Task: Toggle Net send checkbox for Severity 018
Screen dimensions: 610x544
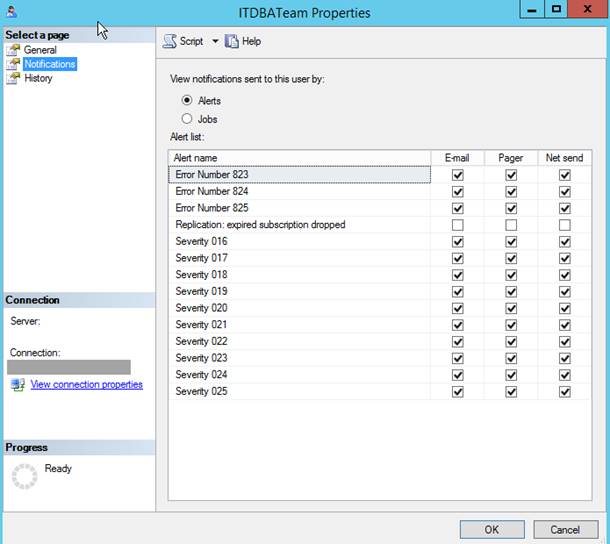Action: (x=565, y=275)
